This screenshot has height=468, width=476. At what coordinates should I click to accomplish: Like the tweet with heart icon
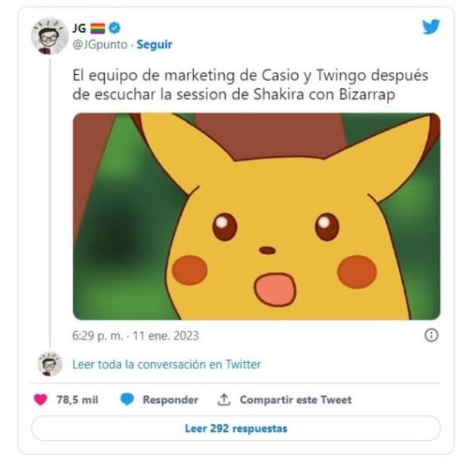click(x=41, y=400)
